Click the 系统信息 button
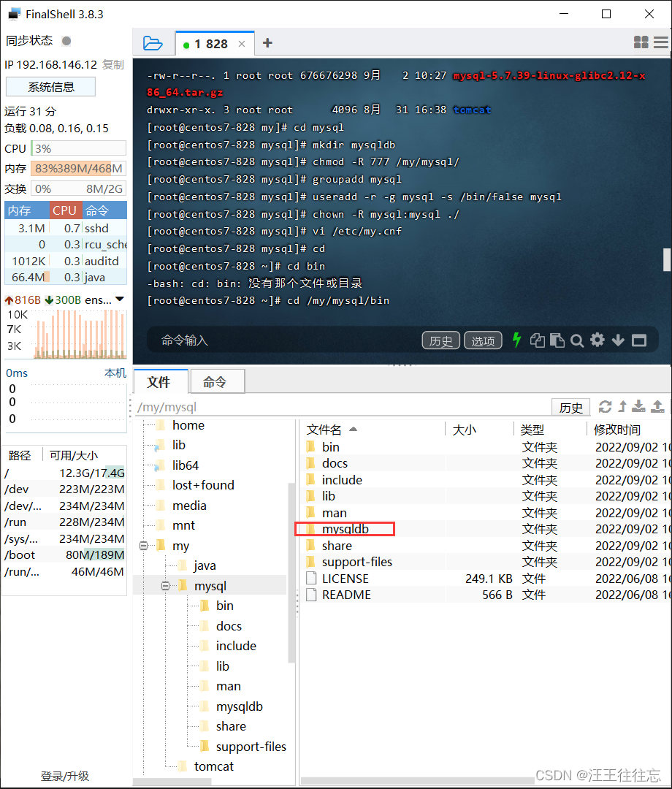 [50, 86]
